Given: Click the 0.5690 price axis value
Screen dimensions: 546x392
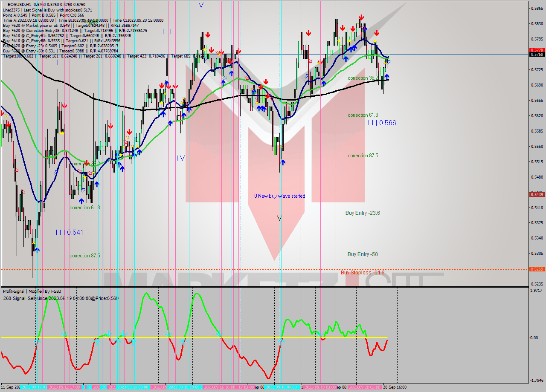Looking at the screenshot, I should [537, 85].
